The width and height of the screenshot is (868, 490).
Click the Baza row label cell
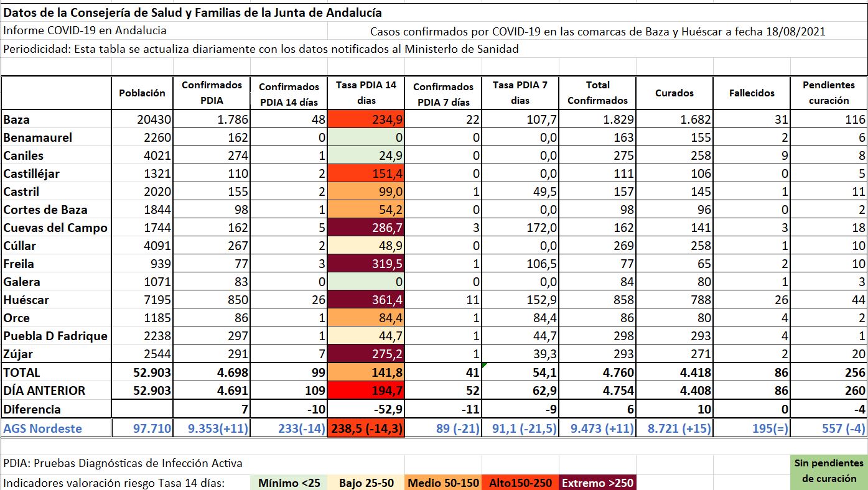pyautogui.click(x=56, y=120)
